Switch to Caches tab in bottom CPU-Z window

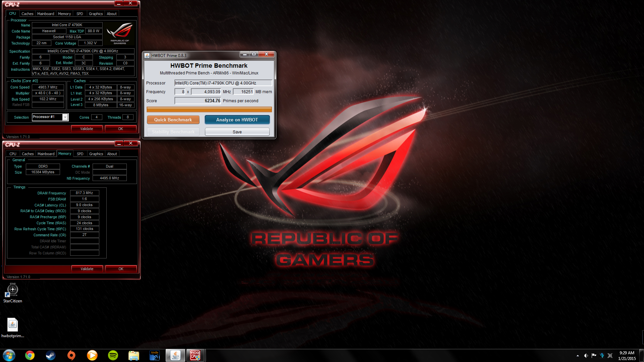coord(28,154)
